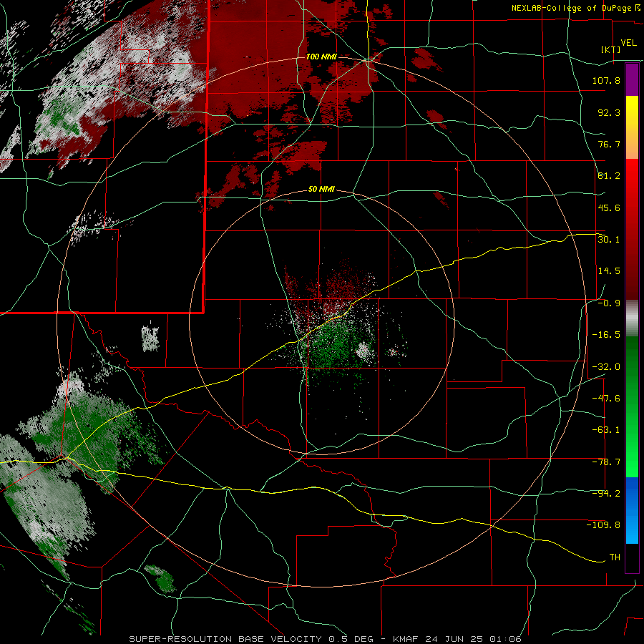Click the -32.0 value on velocity scale

click(x=606, y=367)
